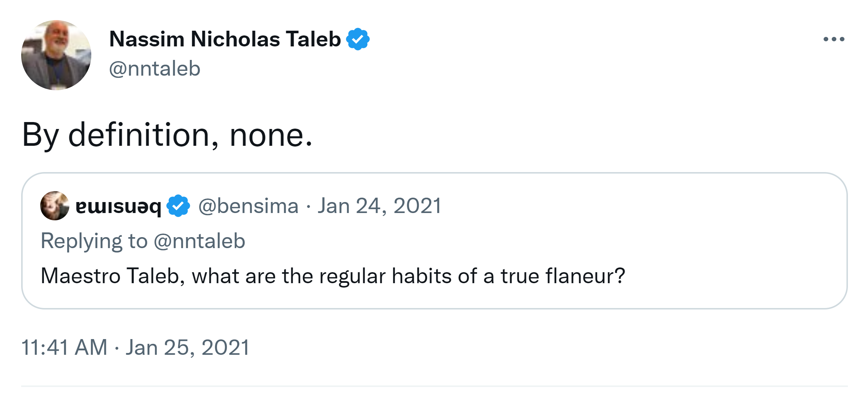
Task: Click the verified badge in the quoted tweet
Action: (178, 206)
